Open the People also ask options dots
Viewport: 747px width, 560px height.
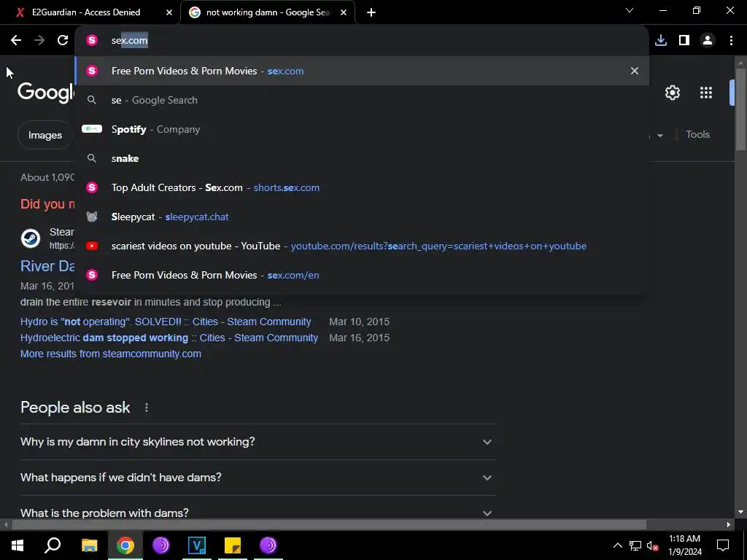pos(147,408)
